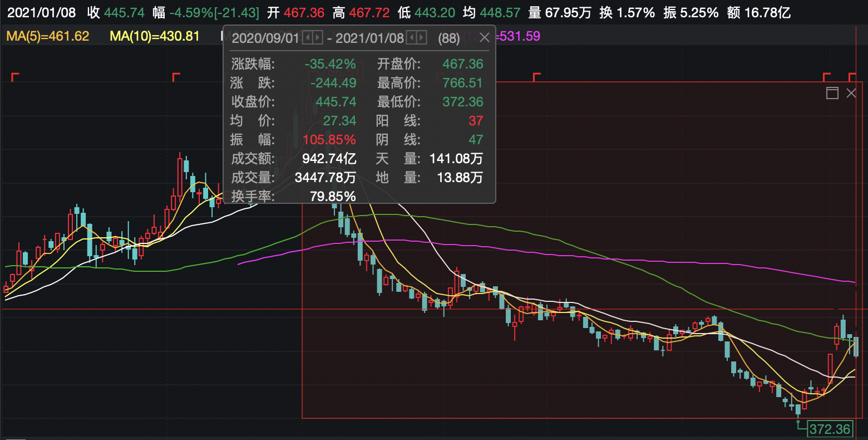This screenshot has height=440, width=868.
Task: Click the rightmost red corner marker
Action: pos(852,76)
